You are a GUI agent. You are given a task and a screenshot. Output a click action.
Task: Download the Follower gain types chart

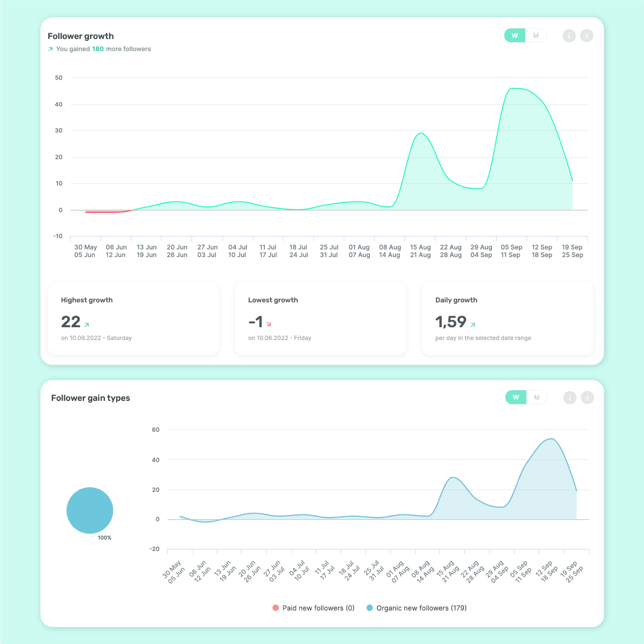pos(587,398)
